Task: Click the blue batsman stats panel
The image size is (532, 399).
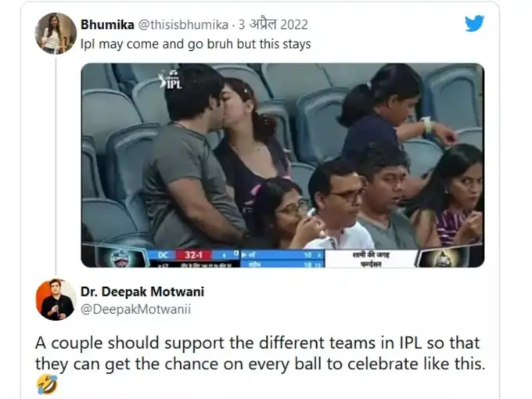Action: click(x=282, y=258)
